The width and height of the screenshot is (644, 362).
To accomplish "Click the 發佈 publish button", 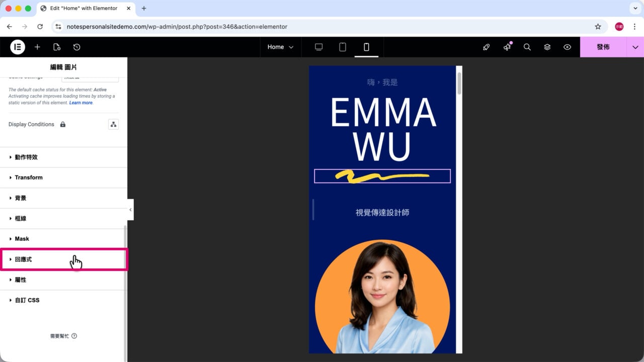I will (603, 47).
